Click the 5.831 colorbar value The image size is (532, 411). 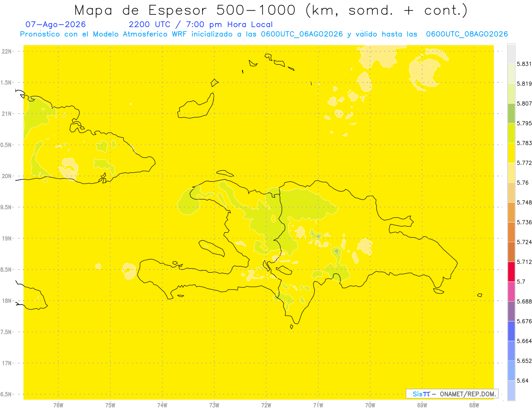(x=524, y=64)
